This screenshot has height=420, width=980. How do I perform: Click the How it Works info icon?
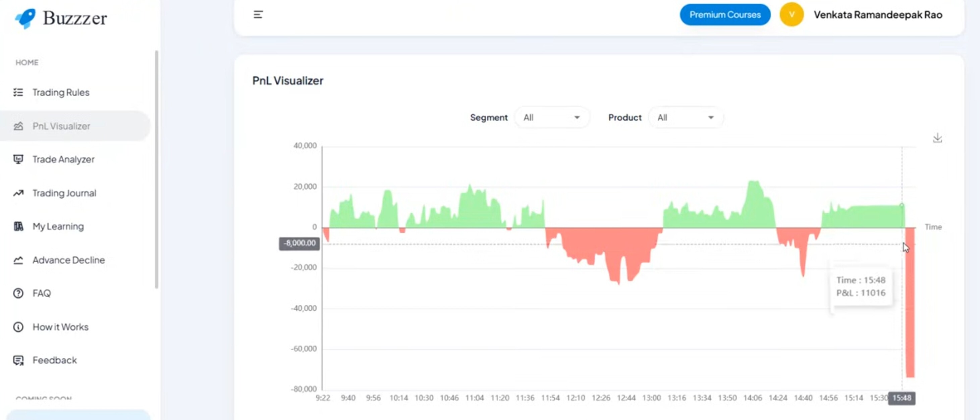pos(18,327)
